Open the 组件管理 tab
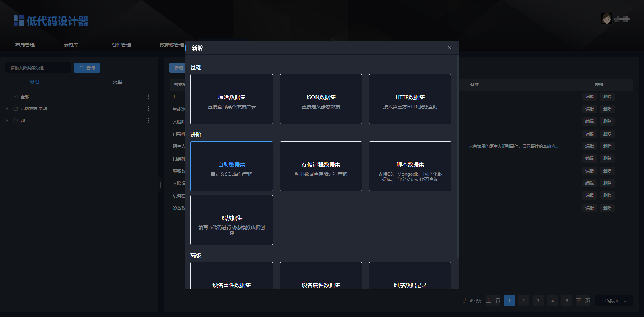 tap(121, 45)
